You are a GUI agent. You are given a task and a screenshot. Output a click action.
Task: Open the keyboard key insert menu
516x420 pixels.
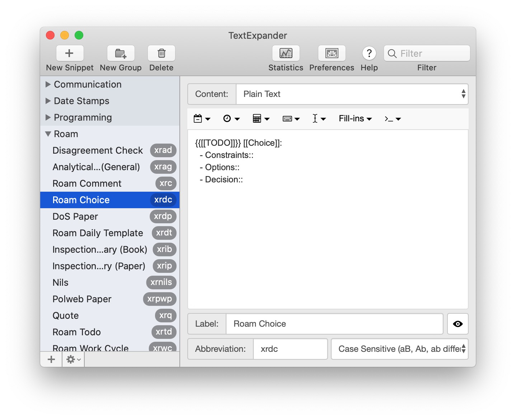pos(291,118)
